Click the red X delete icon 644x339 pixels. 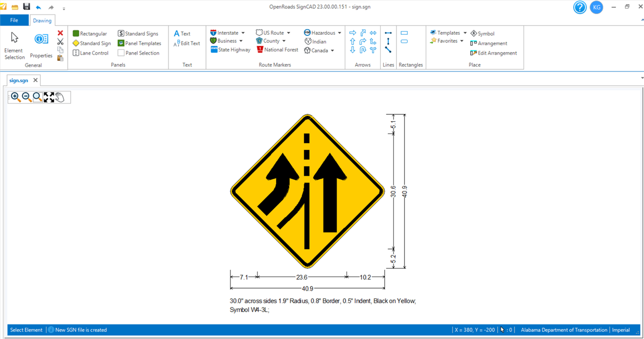click(60, 33)
